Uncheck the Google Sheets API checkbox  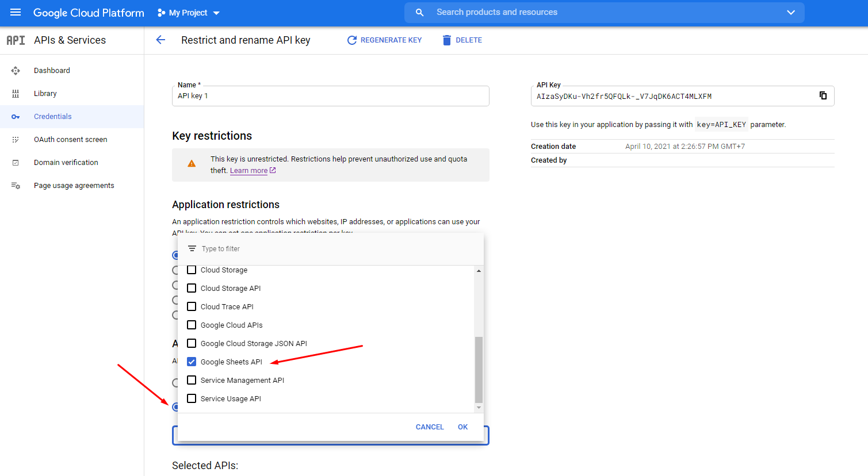pyautogui.click(x=191, y=362)
